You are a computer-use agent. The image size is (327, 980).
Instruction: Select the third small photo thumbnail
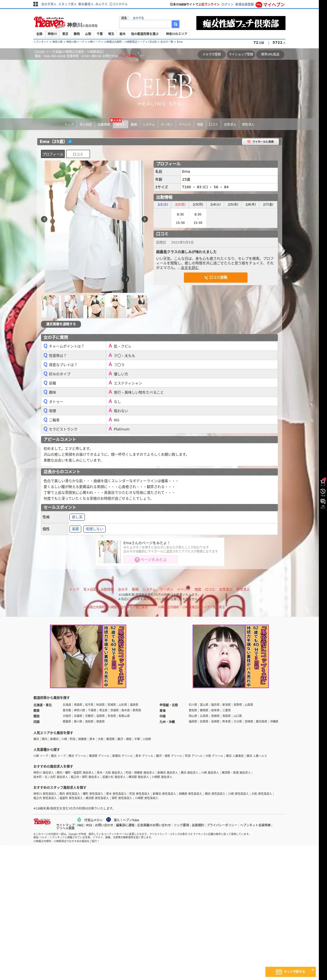94,307
